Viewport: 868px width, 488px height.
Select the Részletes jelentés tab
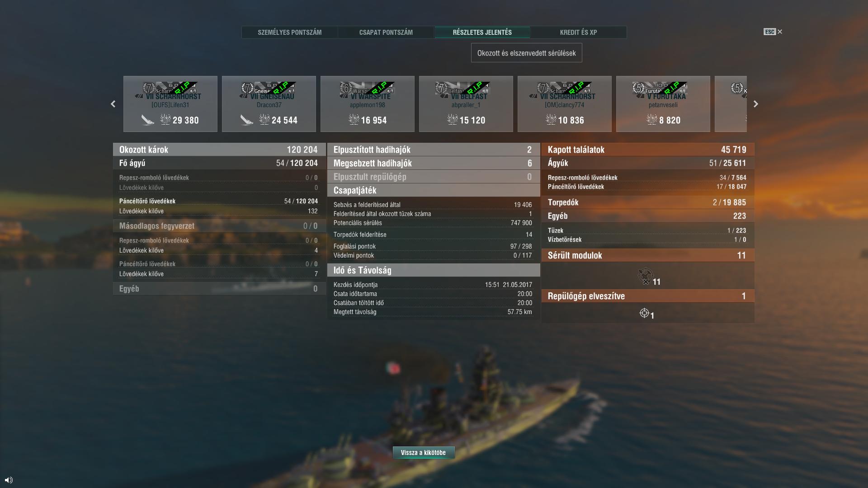[482, 32]
